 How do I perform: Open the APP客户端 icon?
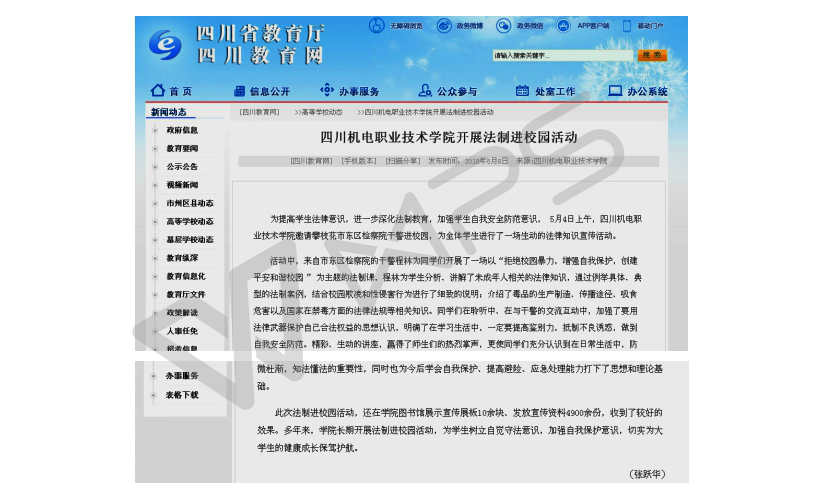pyautogui.click(x=563, y=25)
